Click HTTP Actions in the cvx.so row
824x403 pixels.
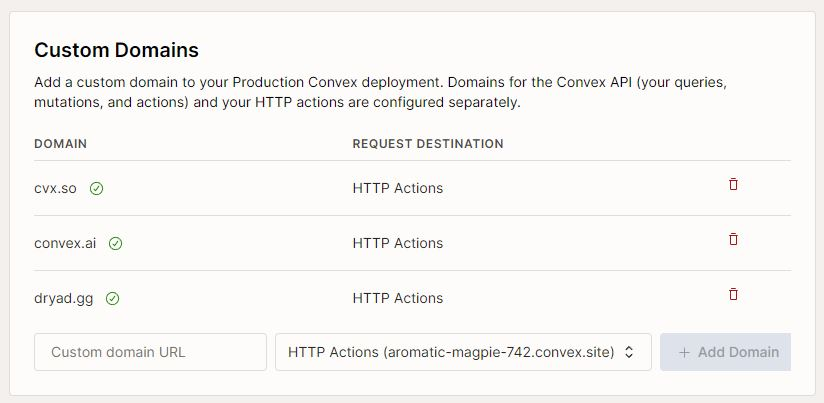(397, 188)
